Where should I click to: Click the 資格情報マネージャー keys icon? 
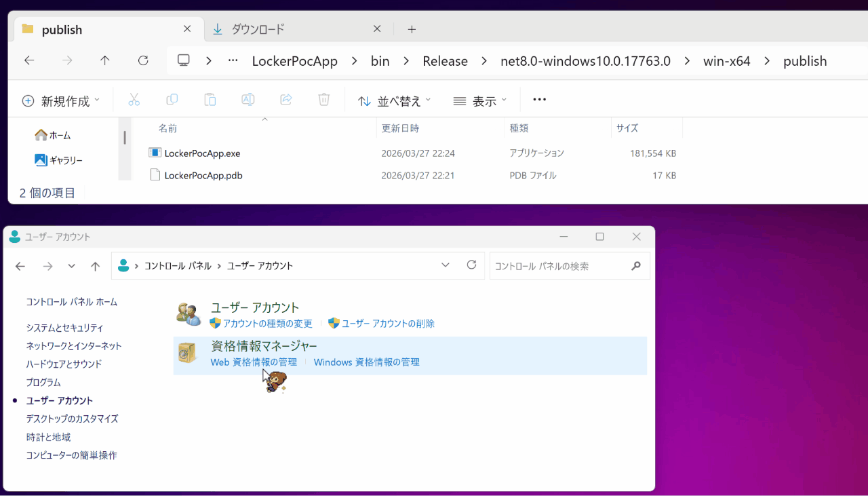coord(187,354)
